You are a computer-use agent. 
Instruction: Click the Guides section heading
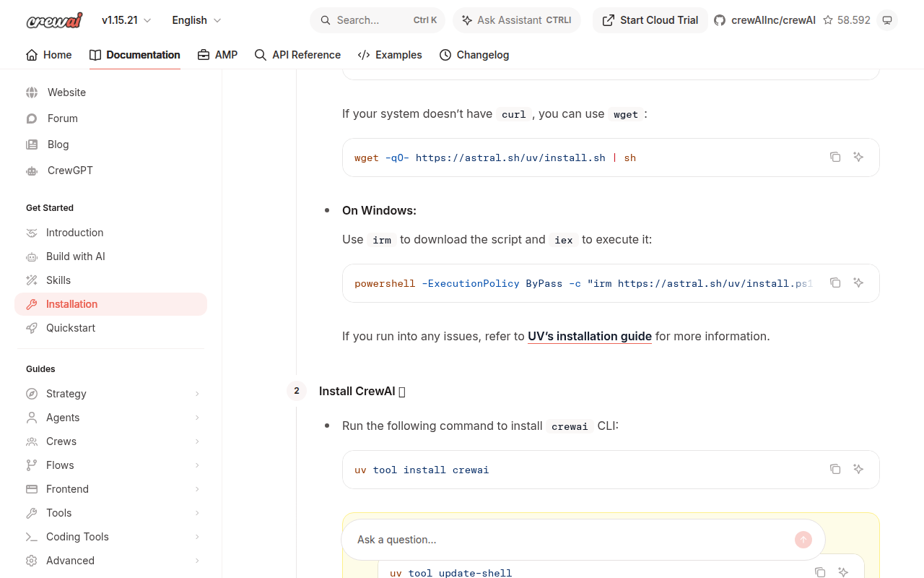pos(40,369)
